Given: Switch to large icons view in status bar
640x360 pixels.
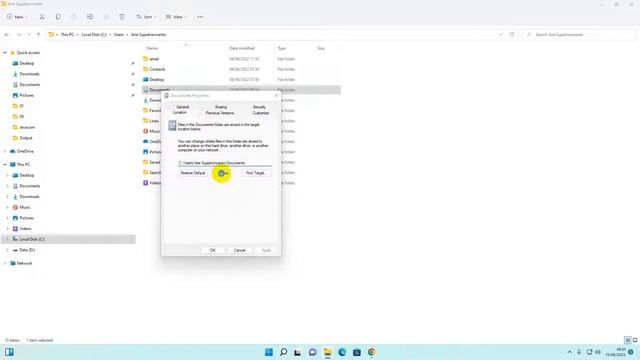Looking at the screenshot, I should 635,340.
